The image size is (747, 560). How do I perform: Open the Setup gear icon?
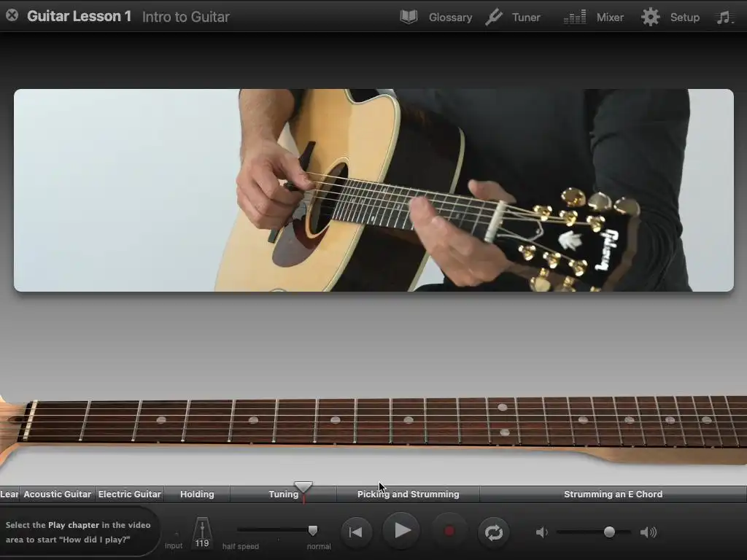click(x=650, y=17)
